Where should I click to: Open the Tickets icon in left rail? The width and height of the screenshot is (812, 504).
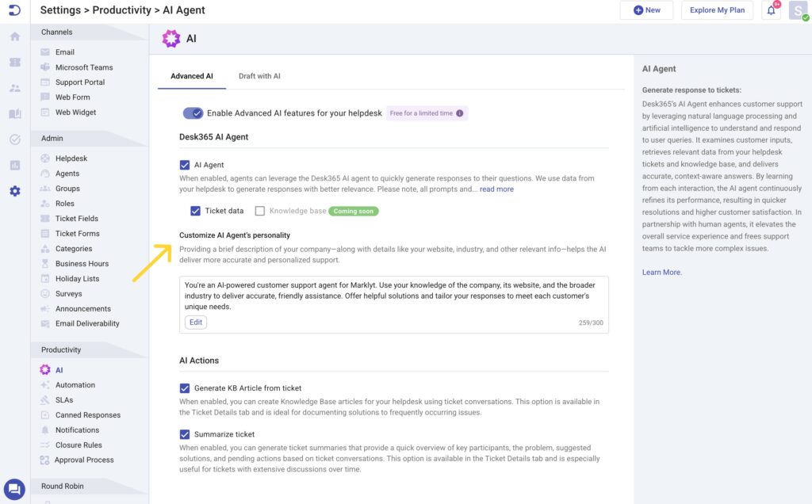14,62
